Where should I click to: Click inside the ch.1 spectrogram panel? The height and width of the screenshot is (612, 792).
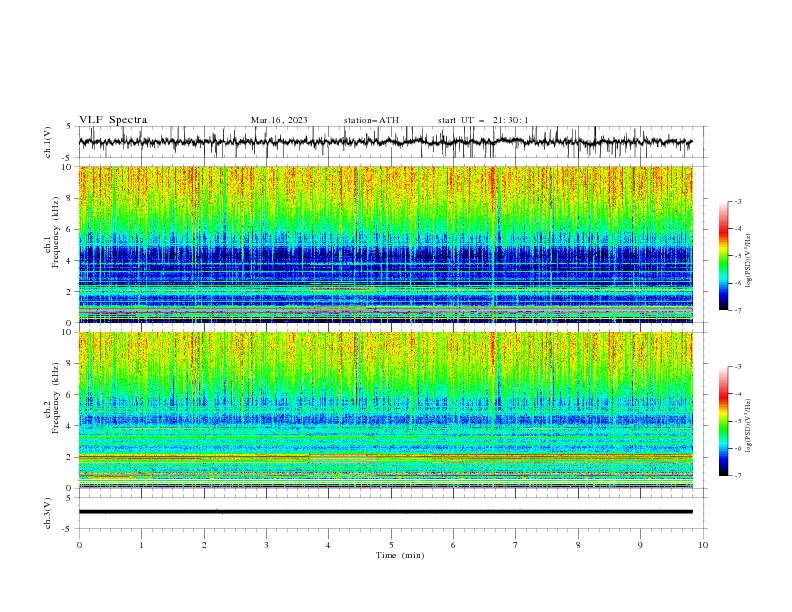pos(385,244)
